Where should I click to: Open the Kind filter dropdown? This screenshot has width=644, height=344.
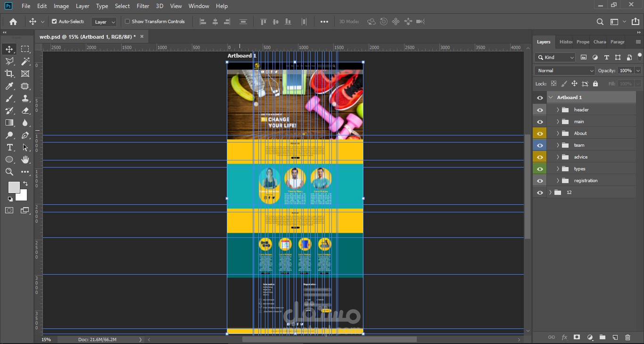click(555, 58)
